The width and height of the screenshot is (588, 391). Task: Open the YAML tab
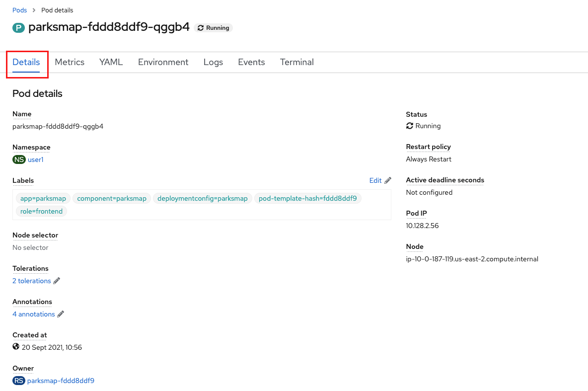[111, 62]
